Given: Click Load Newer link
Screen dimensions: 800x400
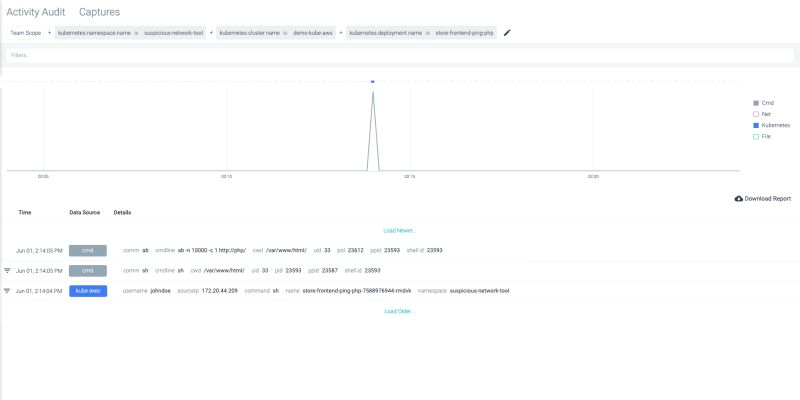Looking at the screenshot, I should click(400, 231).
